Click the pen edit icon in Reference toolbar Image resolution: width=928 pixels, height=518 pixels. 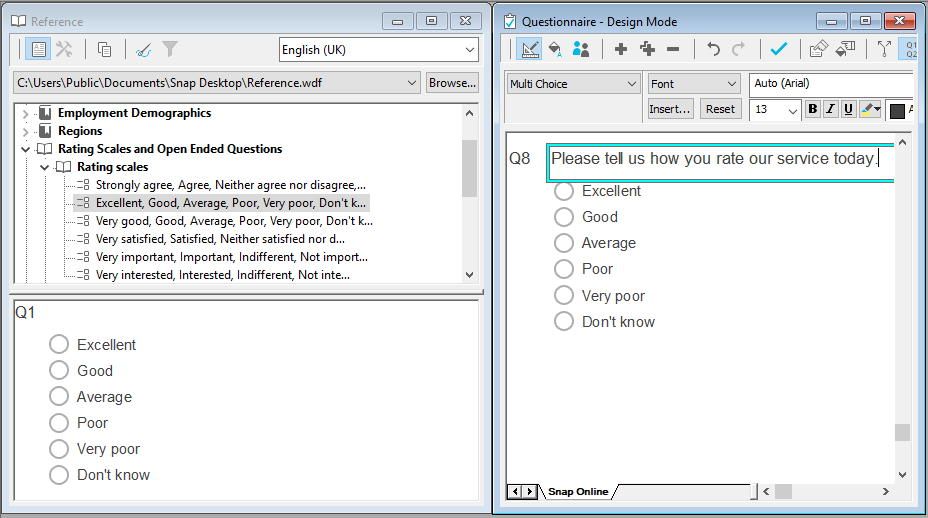[x=143, y=50]
